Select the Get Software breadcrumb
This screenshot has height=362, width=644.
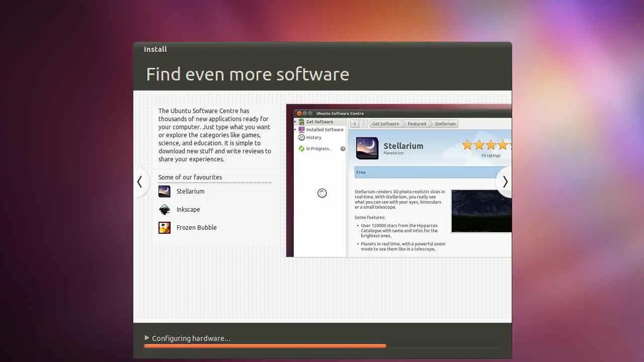point(386,124)
